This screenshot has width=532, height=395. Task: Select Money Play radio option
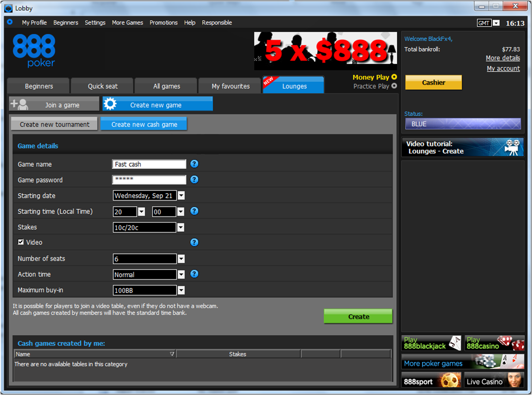(x=394, y=77)
